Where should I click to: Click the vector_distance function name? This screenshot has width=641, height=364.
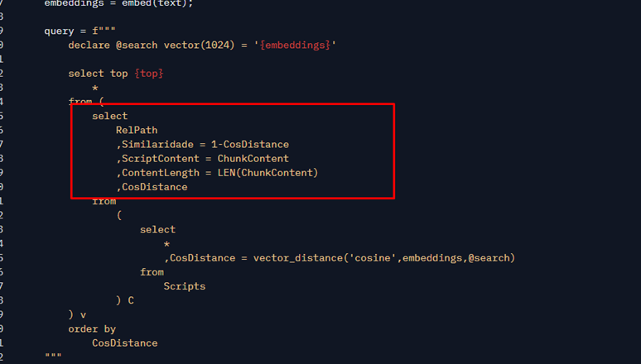pyautogui.click(x=292, y=258)
